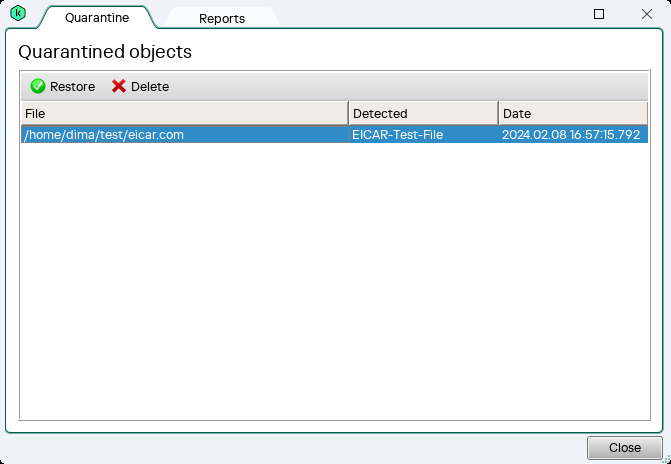
Task: Sort by the Detected column header
Action: click(422, 113)
